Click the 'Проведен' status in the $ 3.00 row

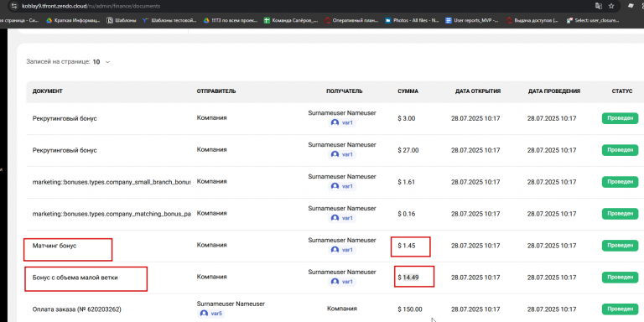[x=621, y=118]
